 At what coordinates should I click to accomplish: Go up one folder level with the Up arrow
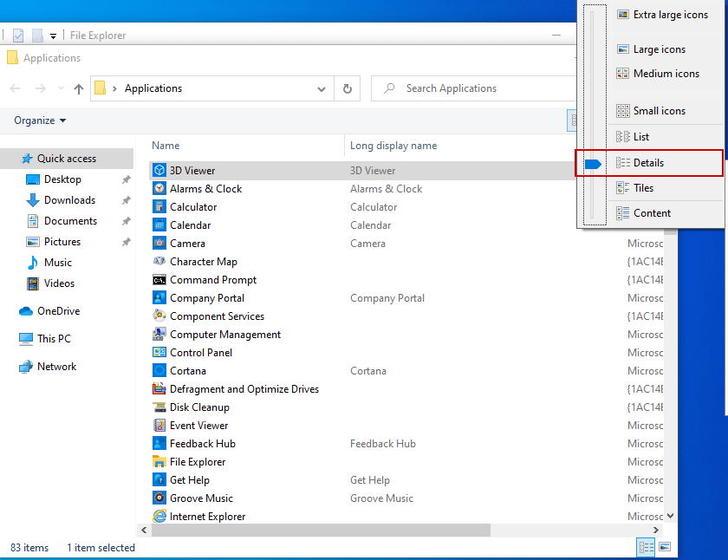[79, 88]
